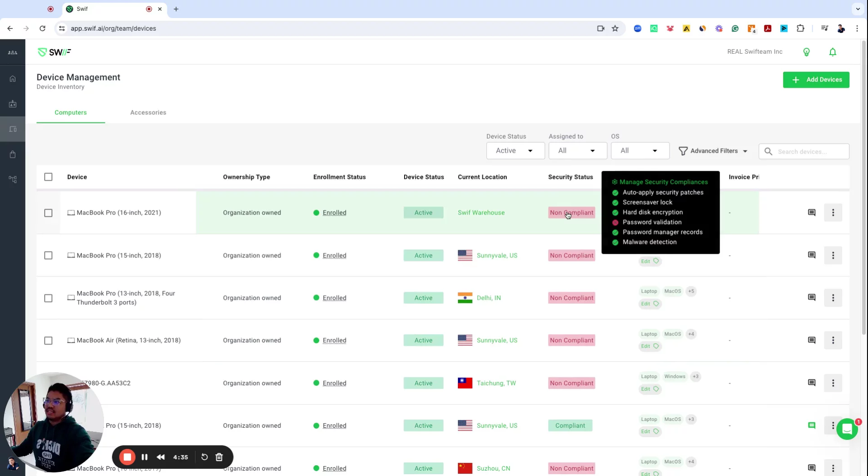Select the Computers tab

coord(71,112)
